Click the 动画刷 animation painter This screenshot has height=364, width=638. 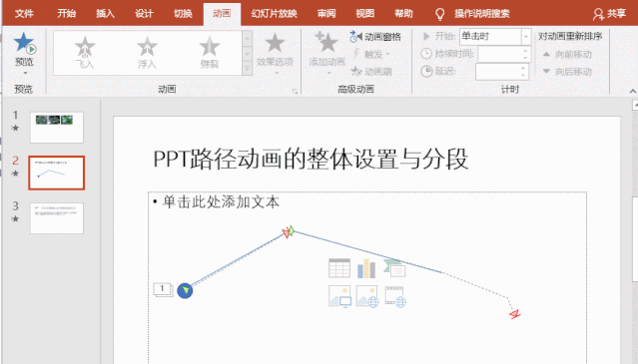[x=371, y=72]
